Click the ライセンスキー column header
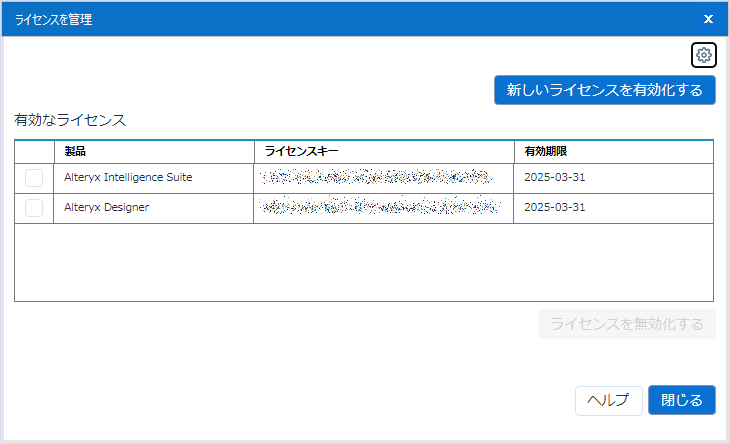The image size is (730, 444). (x=302, y=151)
